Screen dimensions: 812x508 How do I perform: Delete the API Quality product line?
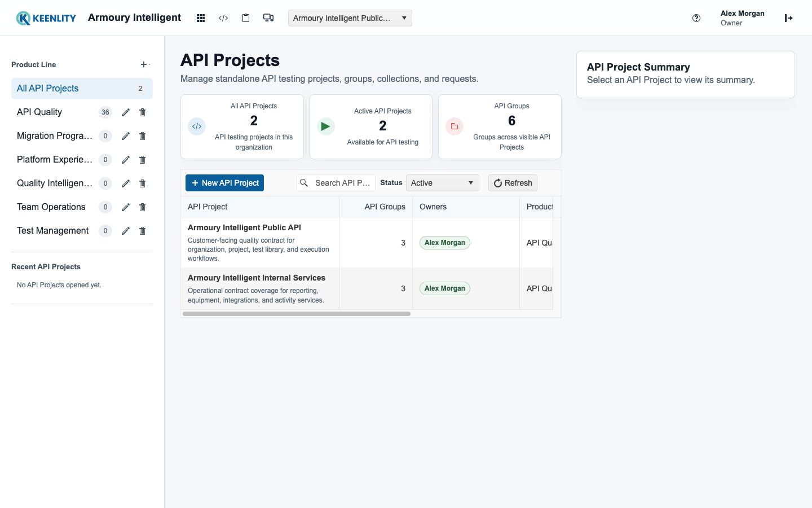click(x=143, y=112)
